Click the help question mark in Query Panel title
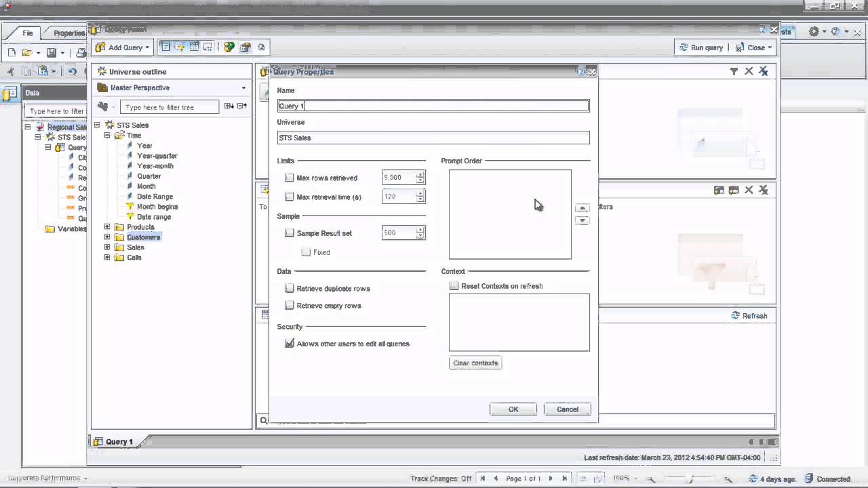This screenshot has width=868, height=488. 762,30
